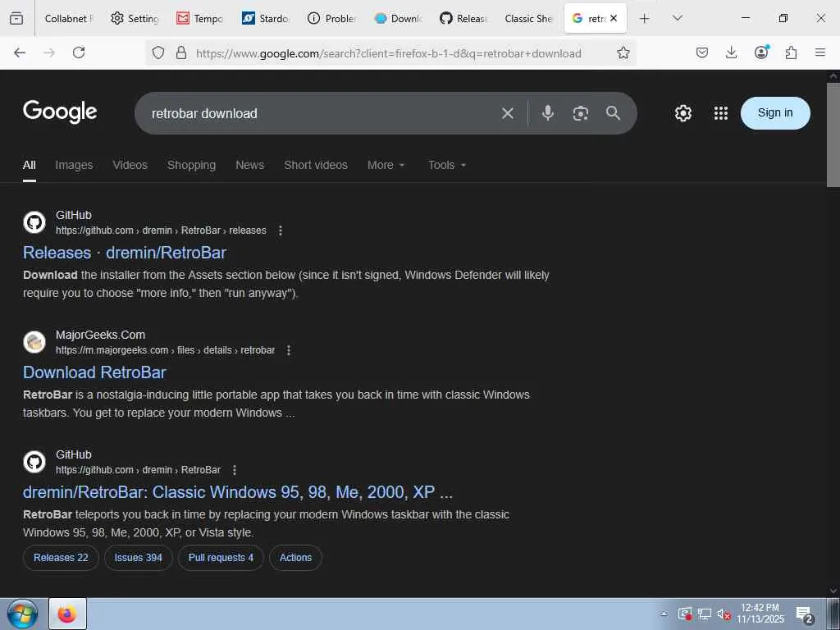Switch to Stardock tab
This screenshot has width=840, height=630.
click(x=266, y=19)
